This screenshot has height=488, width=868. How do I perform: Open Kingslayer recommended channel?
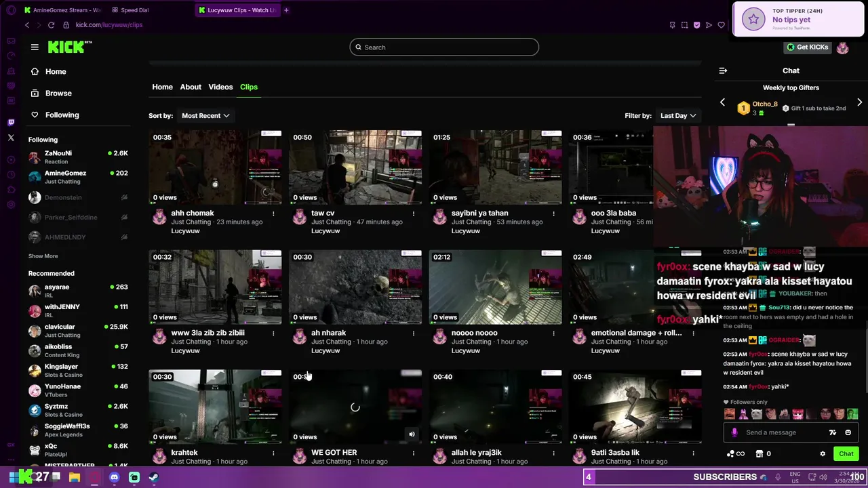tap(78, 371)
